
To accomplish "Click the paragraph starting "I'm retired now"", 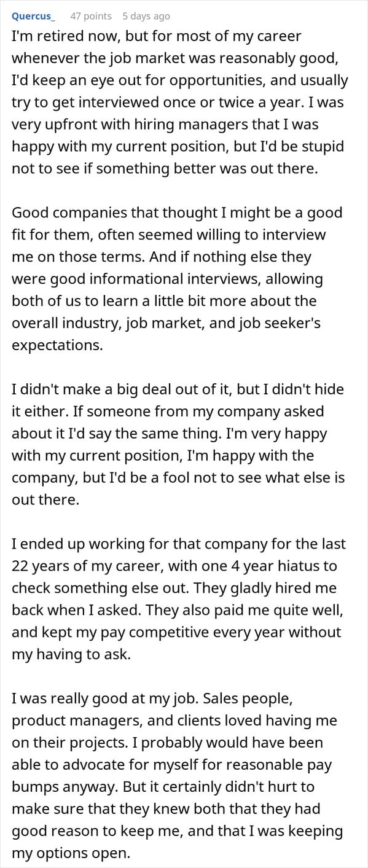I will tap(180, 103).
